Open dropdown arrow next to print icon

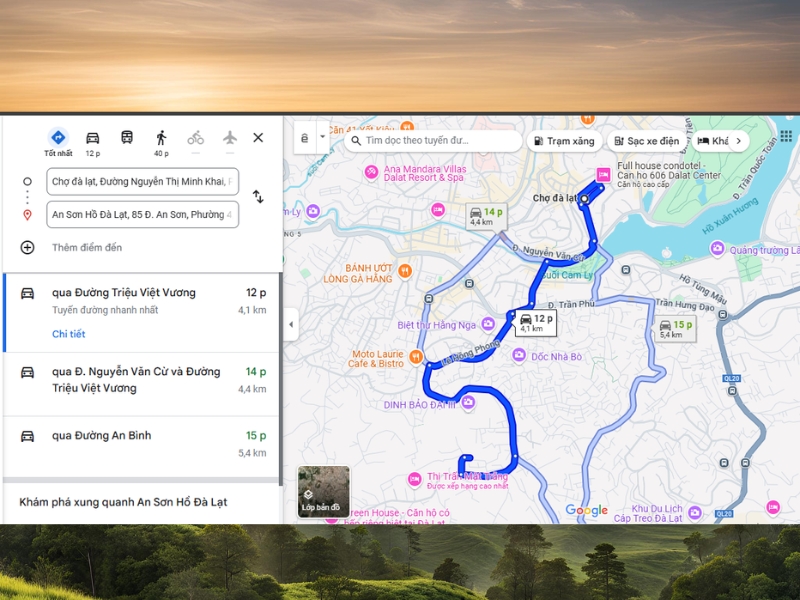point(322,137)
